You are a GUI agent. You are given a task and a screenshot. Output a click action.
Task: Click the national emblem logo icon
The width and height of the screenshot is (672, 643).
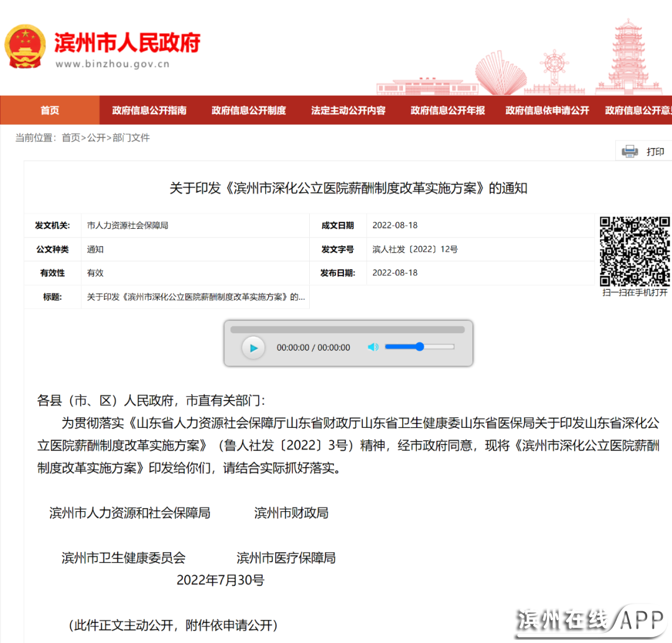pos(25,47)
